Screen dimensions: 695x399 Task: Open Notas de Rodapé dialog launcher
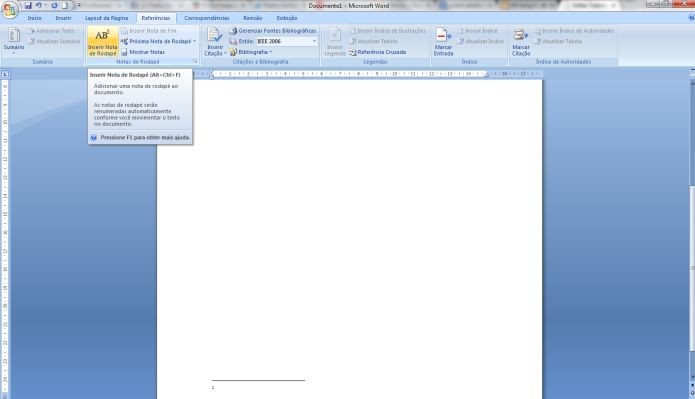(195, 61)
